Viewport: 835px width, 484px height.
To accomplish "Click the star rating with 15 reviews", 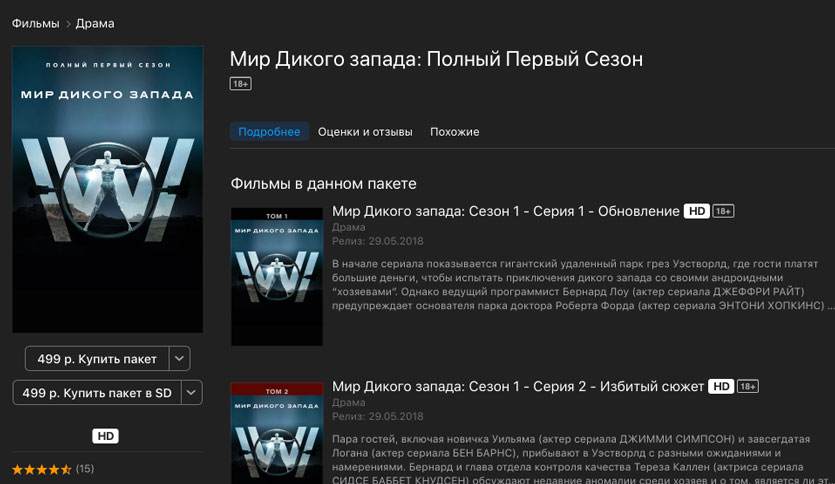I will pos(42,469).
